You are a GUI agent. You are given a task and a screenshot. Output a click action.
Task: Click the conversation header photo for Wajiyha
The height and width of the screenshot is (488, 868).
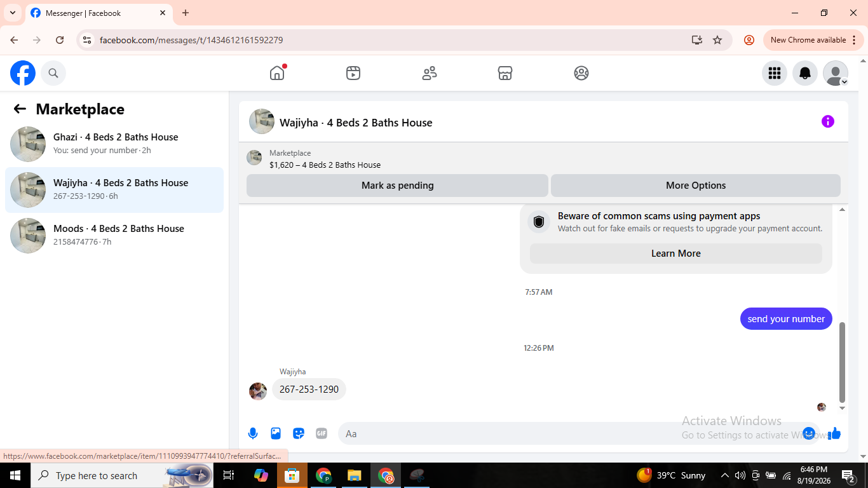262,121
